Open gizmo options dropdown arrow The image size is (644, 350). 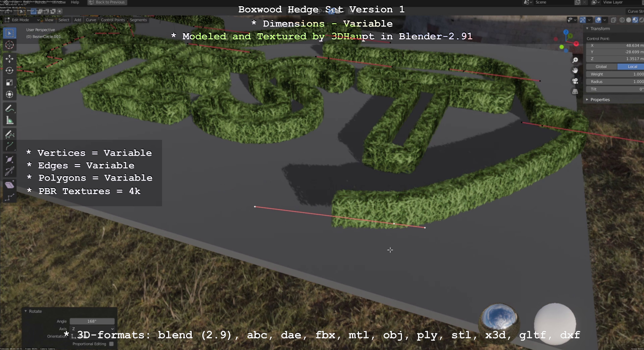(x=589, y=20)
